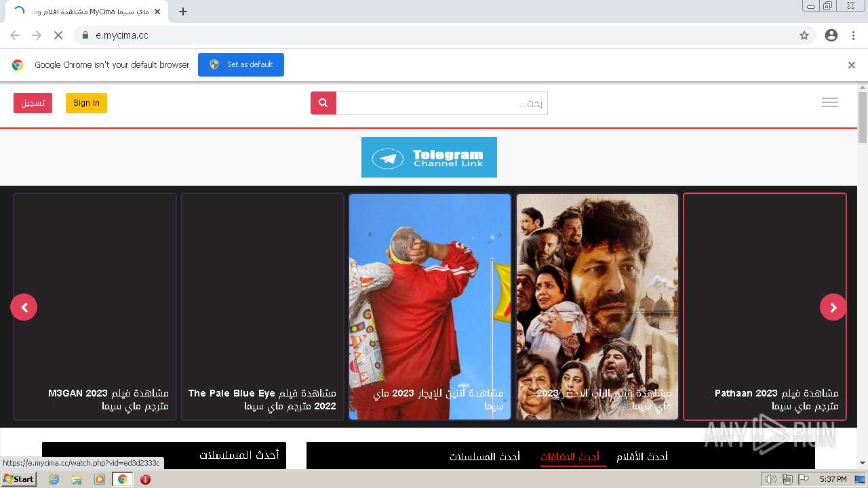Go forward in browser history
The image size is (868, 488).
[x=37, y=35]
